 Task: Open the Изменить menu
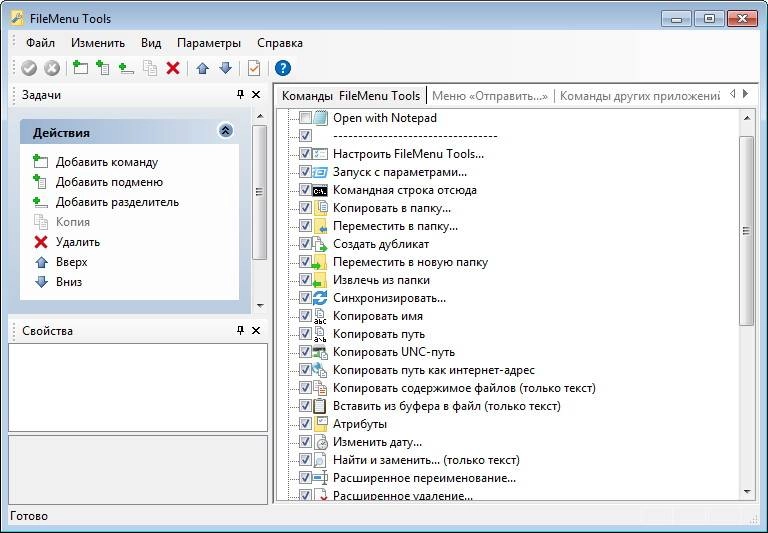[98, 43]
